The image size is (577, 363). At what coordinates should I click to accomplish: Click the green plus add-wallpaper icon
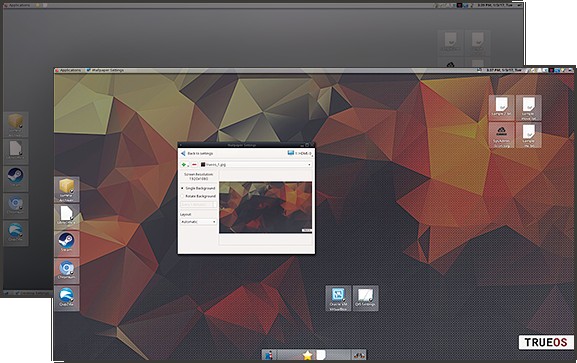point(184,165)
